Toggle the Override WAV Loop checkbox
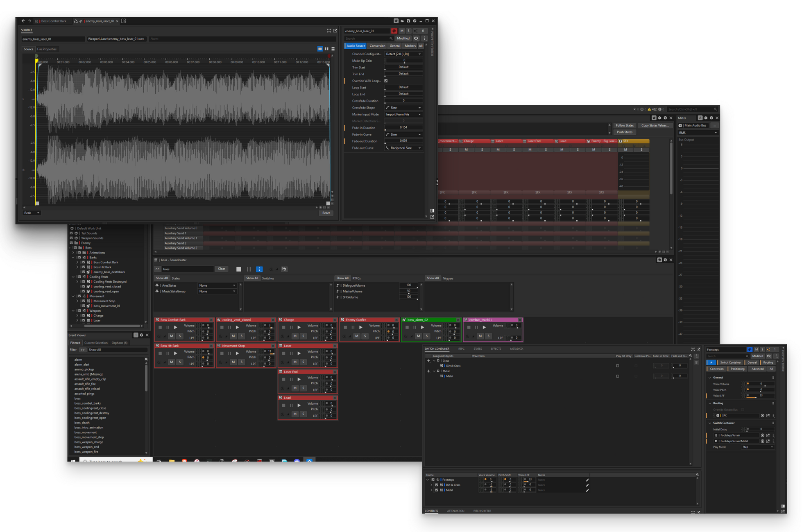 [386, 81]
